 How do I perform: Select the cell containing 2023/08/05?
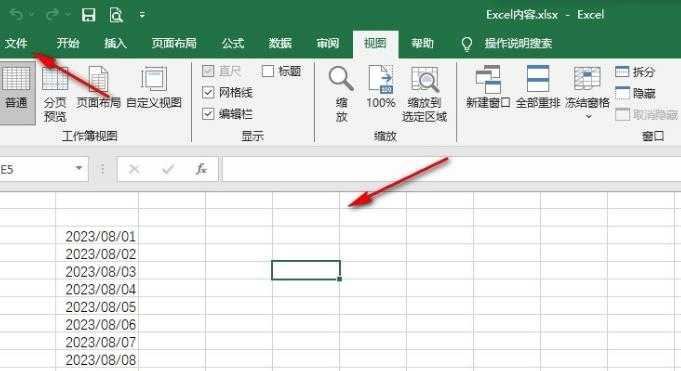[x=97, y=307]
